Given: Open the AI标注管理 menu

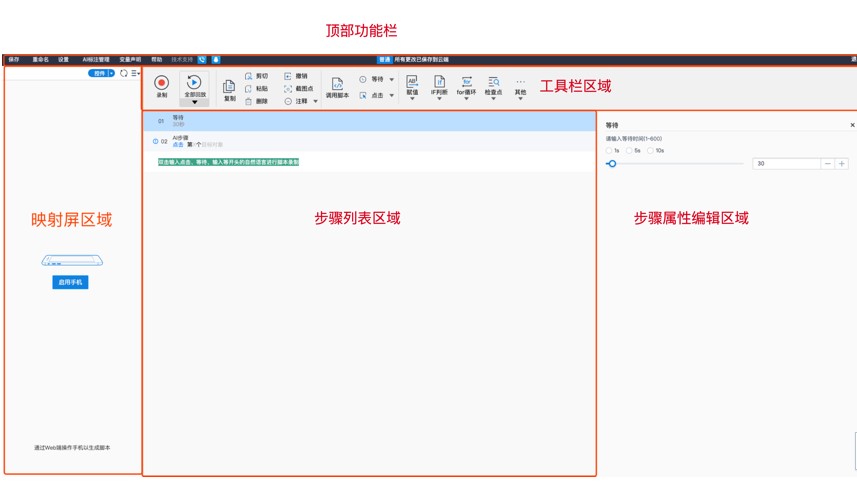Looking at the screenshot, I should coord(97,60).
